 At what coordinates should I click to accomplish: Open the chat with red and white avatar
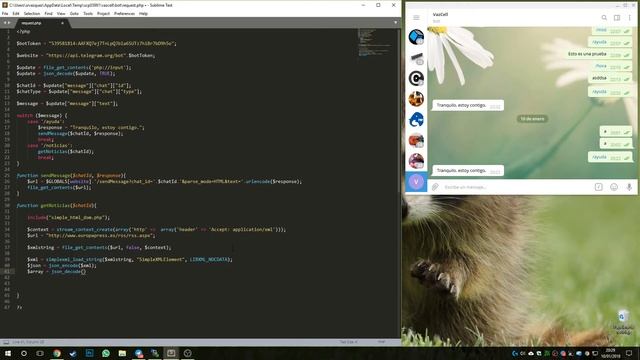click(416, 140)
